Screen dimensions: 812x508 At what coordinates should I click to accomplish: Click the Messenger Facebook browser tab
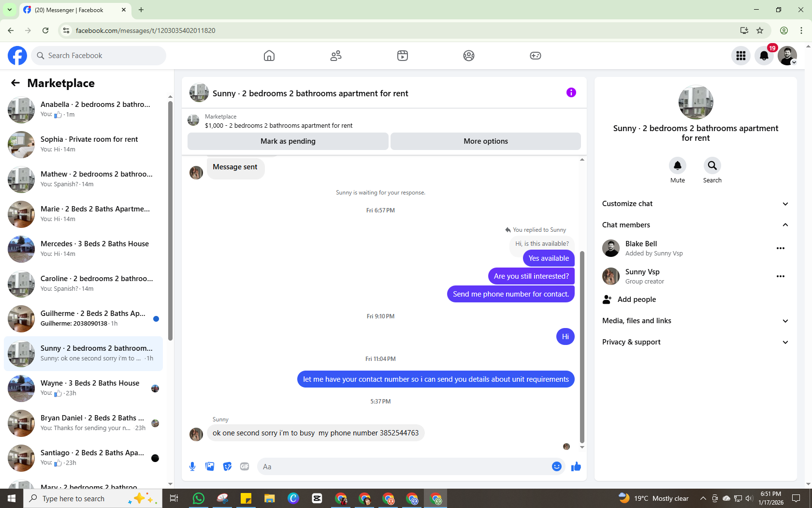75,10
